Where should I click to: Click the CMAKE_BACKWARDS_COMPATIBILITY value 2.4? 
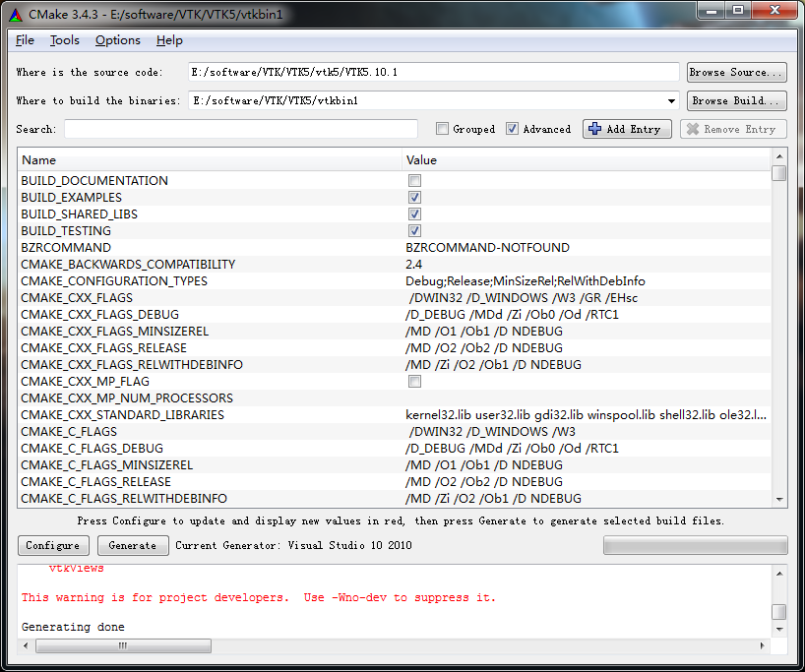[413, 265]
